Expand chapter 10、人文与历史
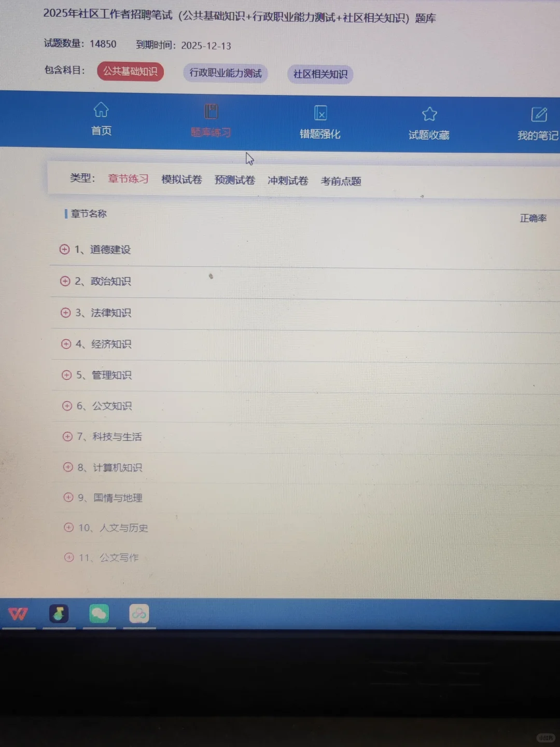560x747 pixels. [68, 528]
